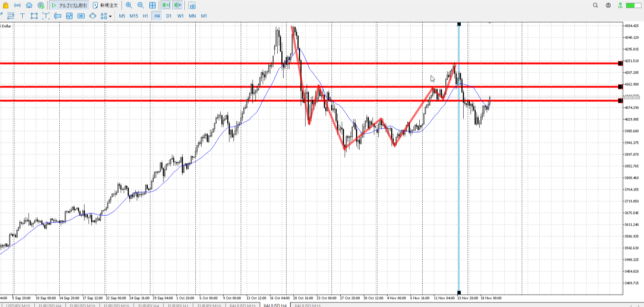Select the top red horizontal line handle
This screenshot has height=307, width=644.
tap(620, 64)
